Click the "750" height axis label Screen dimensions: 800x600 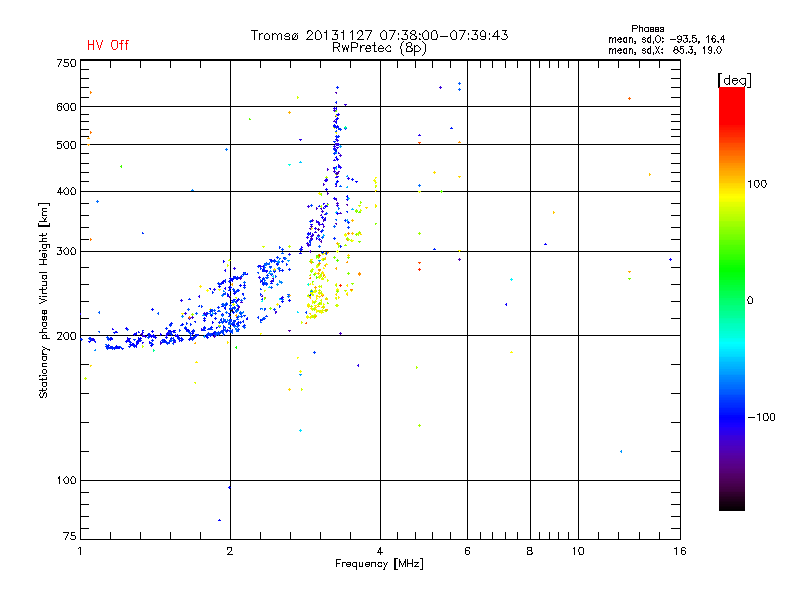[66, 63]
